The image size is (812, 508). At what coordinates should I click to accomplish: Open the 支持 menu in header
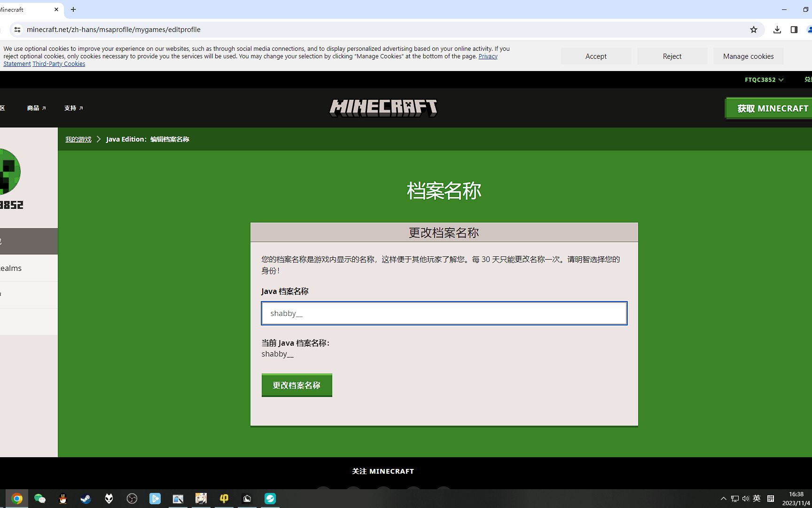pos(74,108)
